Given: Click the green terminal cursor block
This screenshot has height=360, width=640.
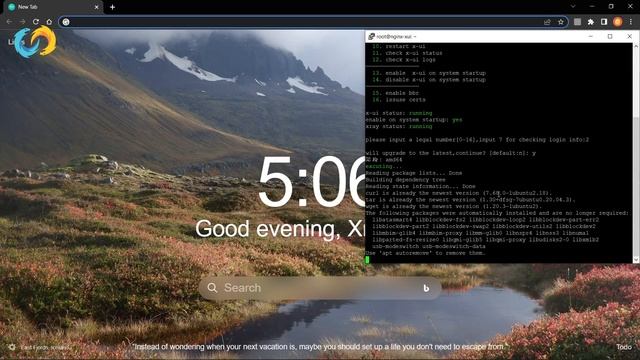Looking at the screenshot, I should click(x=367, y=260).
